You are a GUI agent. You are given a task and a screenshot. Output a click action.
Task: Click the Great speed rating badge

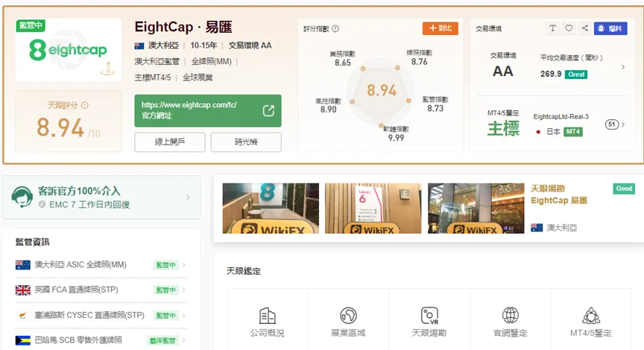click(x=576, y=74)
